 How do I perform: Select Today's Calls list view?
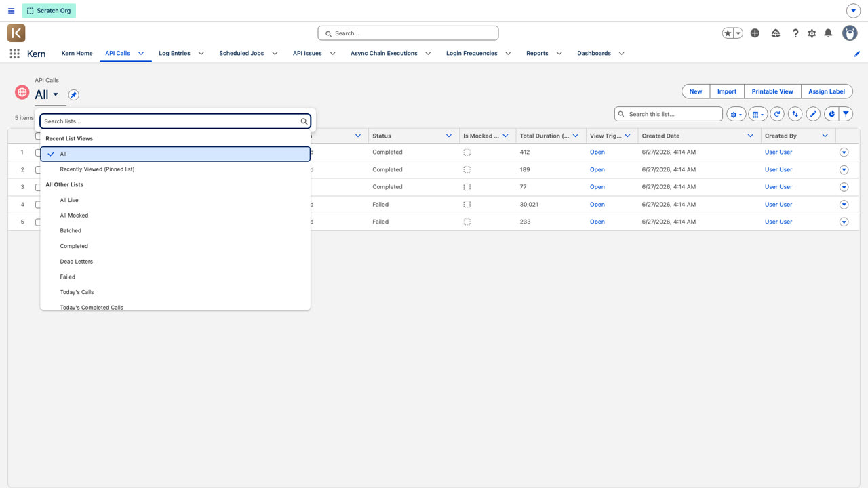click(175, 292)
